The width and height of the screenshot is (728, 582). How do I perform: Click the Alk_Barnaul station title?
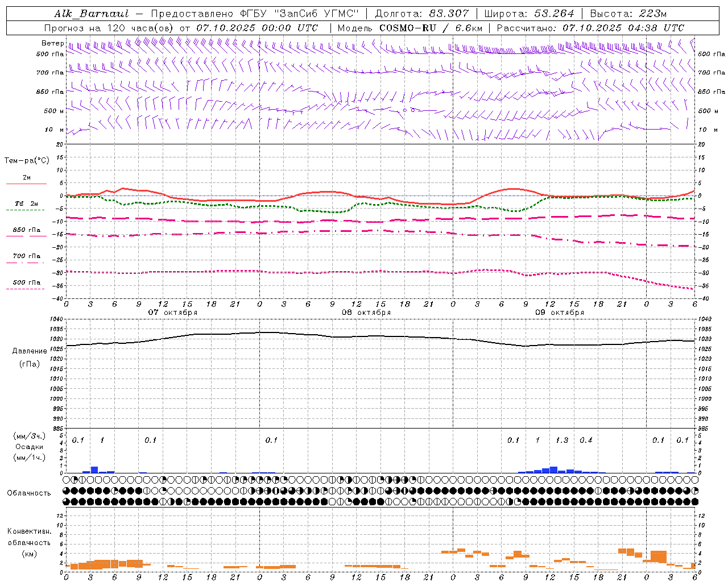(92, 14)
